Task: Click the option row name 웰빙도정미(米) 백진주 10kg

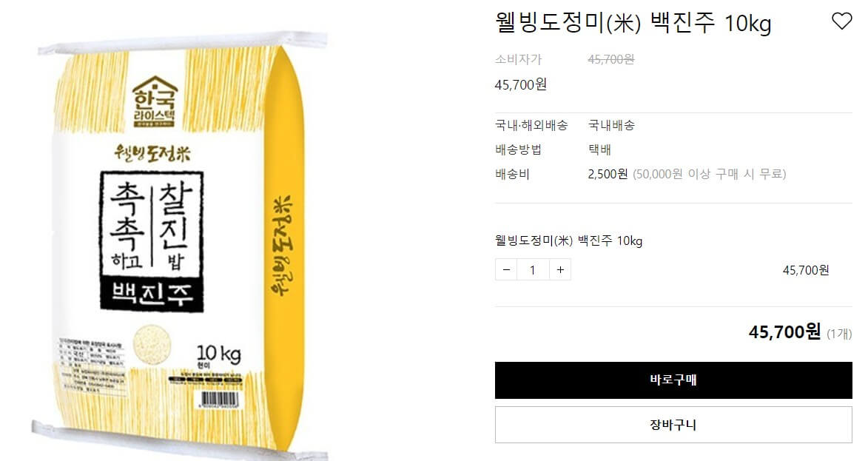Action: 568,240
